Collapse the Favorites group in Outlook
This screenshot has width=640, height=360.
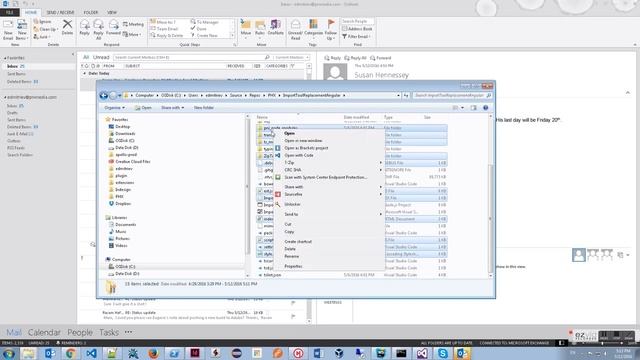[5, 58]
